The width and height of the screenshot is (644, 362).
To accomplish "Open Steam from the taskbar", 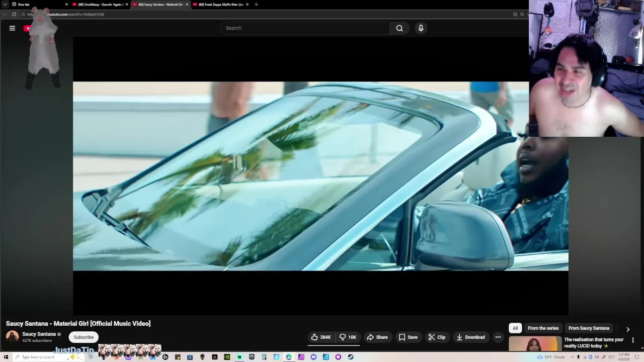I will click(351, 357).
